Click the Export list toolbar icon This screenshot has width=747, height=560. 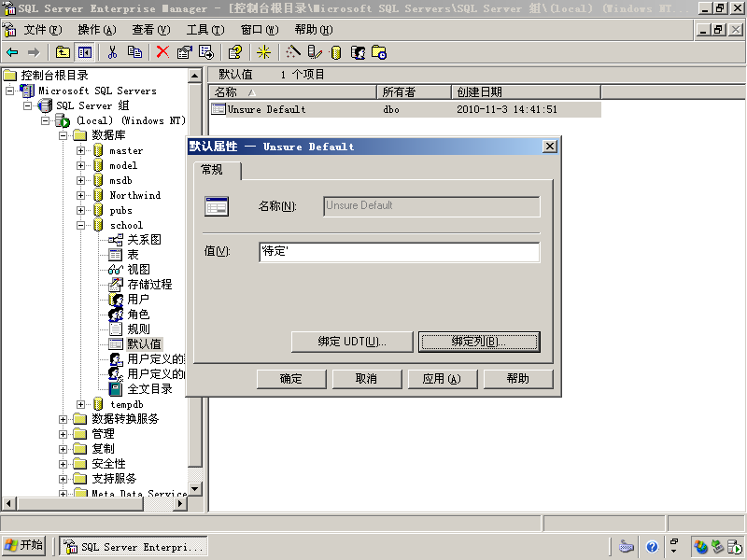(206, 52)
